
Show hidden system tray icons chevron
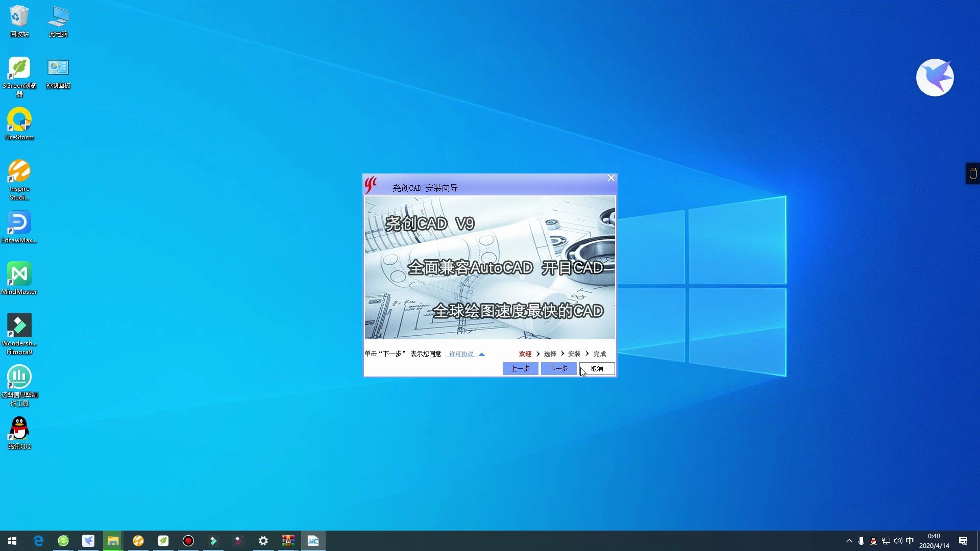pyautogui.click(x=849, y=541)
